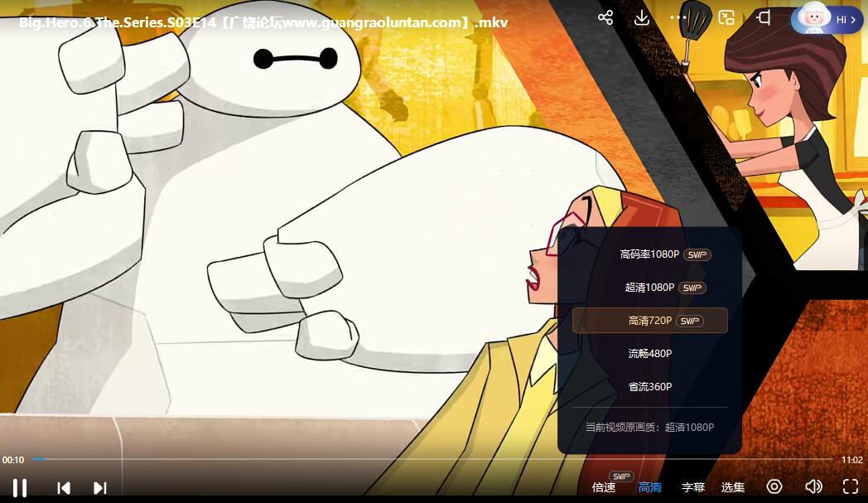Skip to the next episode
Viewport: 868px width, 503px height.
coord(99,487)
